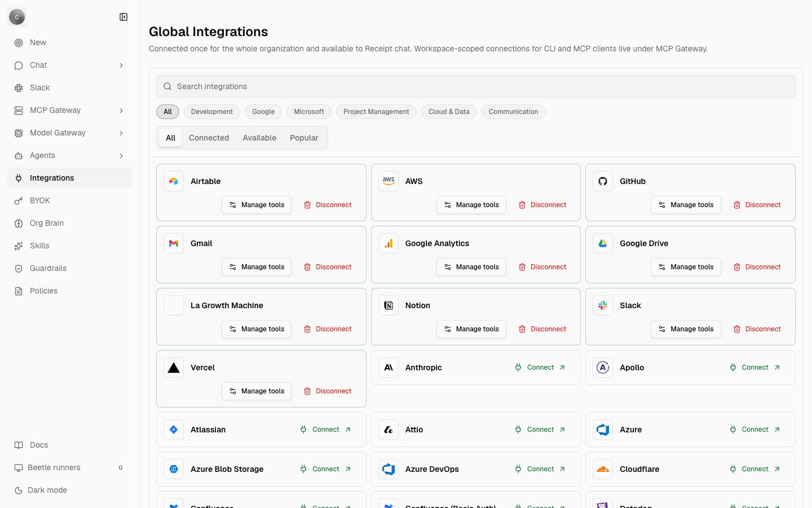Click the Apollo logo icon
The image size is (812, 508).
(x=603, y=367)
